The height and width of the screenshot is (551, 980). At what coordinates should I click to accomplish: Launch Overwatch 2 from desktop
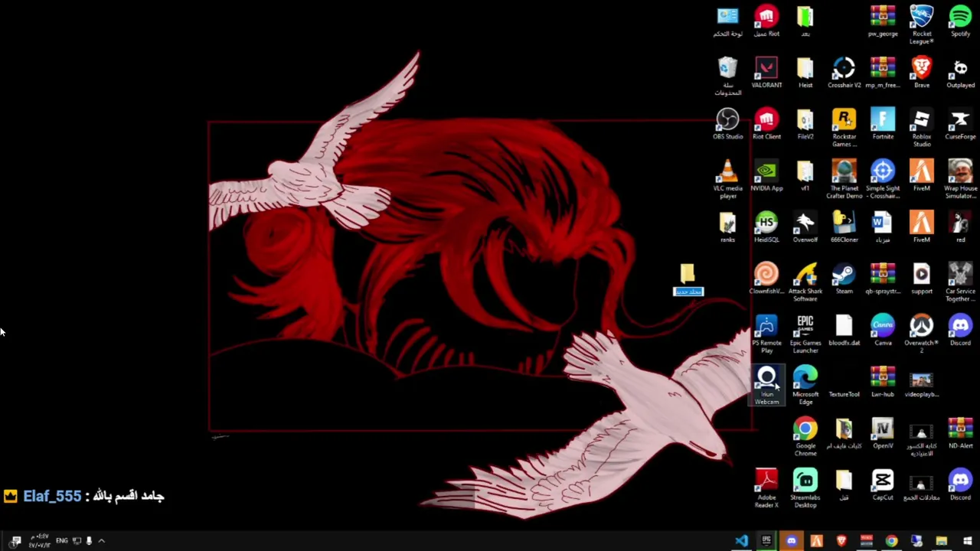(922, 334)
